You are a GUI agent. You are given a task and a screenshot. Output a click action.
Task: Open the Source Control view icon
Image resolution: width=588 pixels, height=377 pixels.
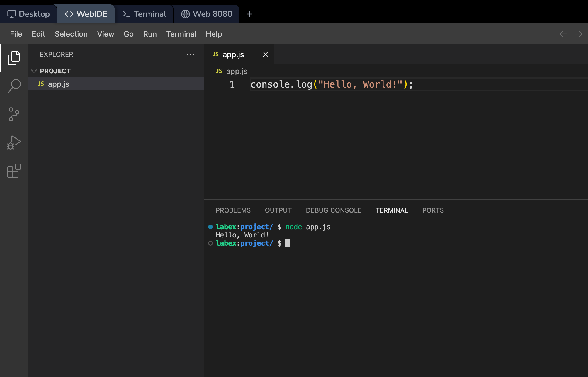pos(14,114)
